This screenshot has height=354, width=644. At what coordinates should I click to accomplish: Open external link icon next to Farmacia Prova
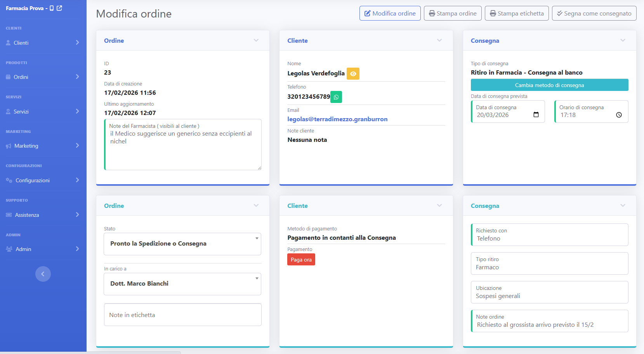pyautogui.click(x=59, y=8)
